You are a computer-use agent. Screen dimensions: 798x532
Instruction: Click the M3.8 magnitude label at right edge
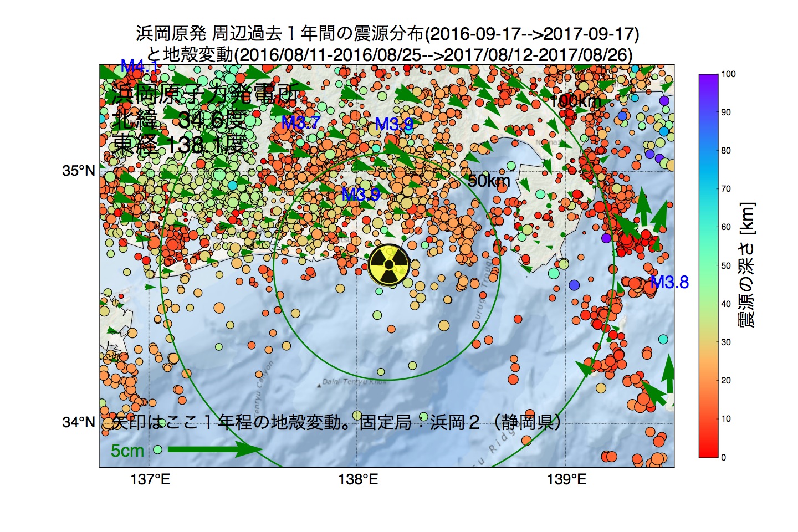pyautogui.click(x=669, y=283)
